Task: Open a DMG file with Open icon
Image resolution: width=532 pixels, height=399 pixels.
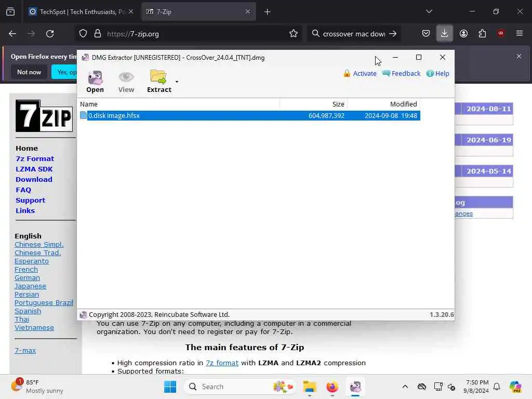Action: tap(95, 82)
